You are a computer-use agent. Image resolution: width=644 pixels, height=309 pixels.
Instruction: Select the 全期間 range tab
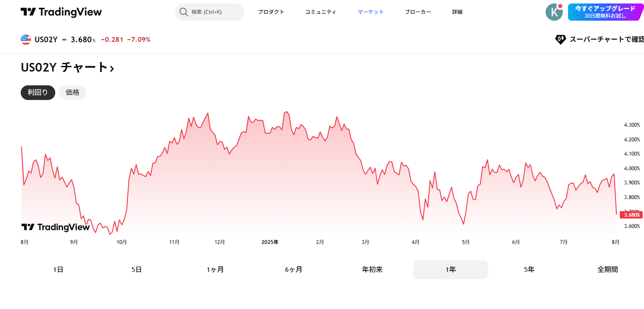tap(607, 270)
